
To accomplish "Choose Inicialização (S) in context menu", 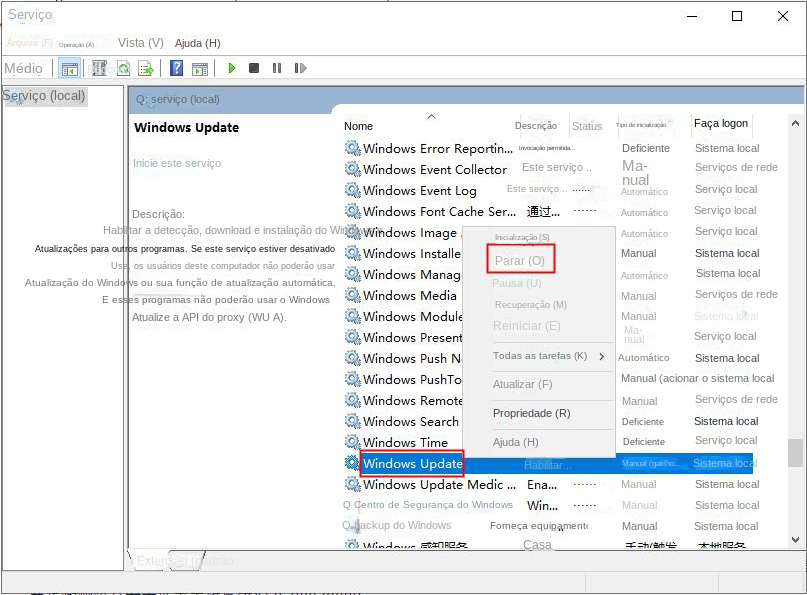I will click(522, 237).
